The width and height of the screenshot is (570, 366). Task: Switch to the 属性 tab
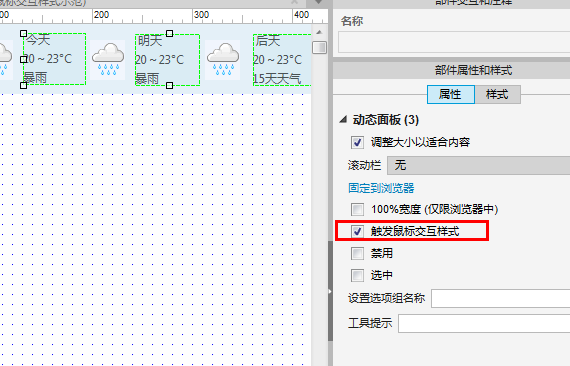pos(451,94)
